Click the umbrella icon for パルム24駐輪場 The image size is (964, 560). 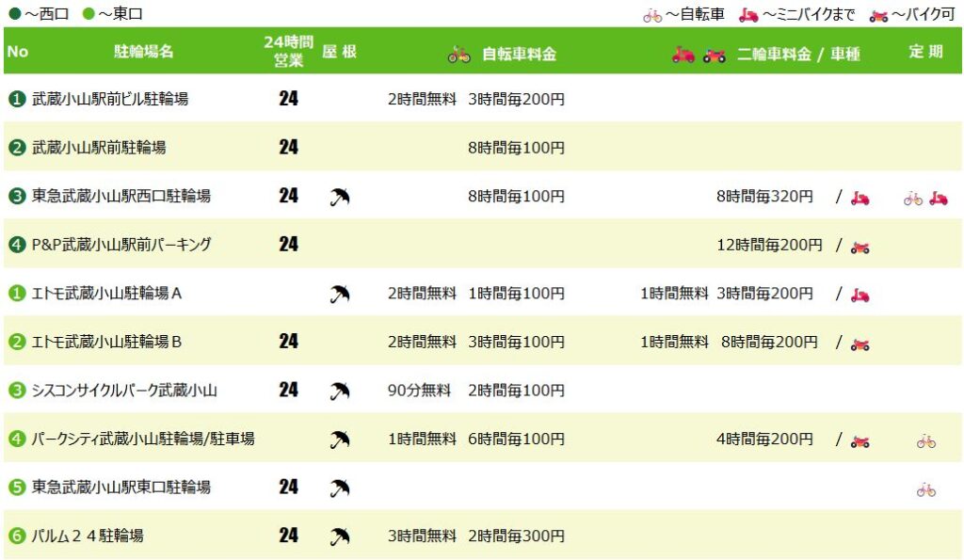click(340, 536)
